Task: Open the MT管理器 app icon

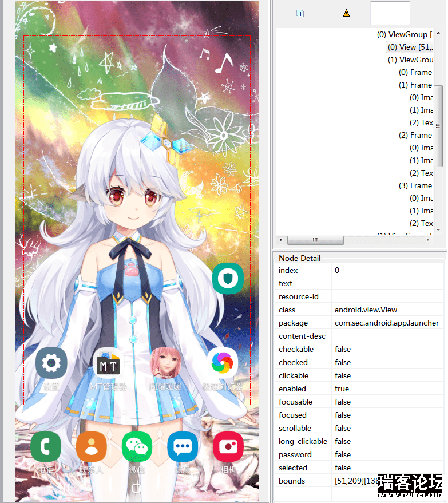Action: pyautogui.click(x=108, y=363)
